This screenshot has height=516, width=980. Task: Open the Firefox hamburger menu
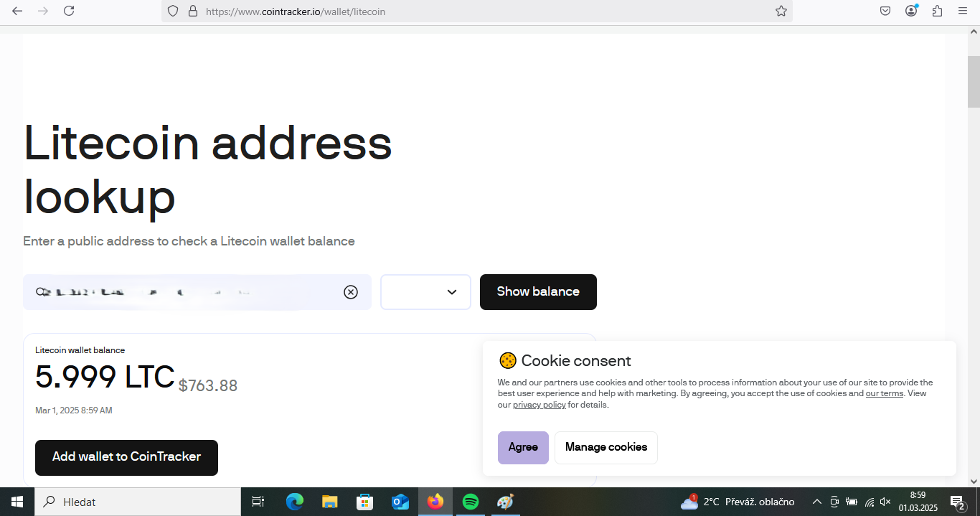tap(963, 11)
